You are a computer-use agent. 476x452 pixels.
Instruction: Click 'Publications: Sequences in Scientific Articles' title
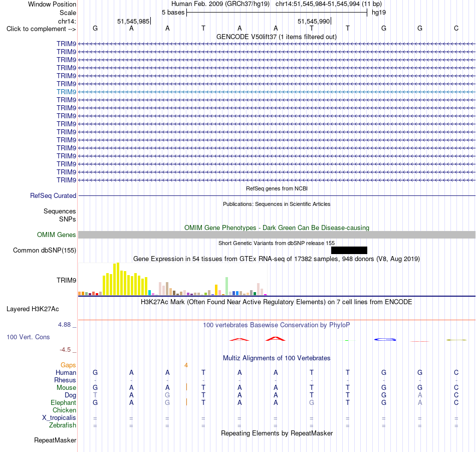(277, 204)
